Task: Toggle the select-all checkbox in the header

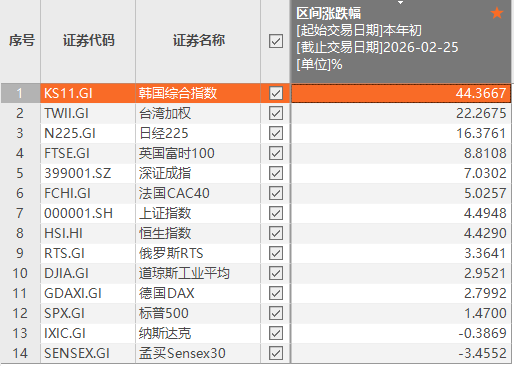Action: (x=276, y=41)
